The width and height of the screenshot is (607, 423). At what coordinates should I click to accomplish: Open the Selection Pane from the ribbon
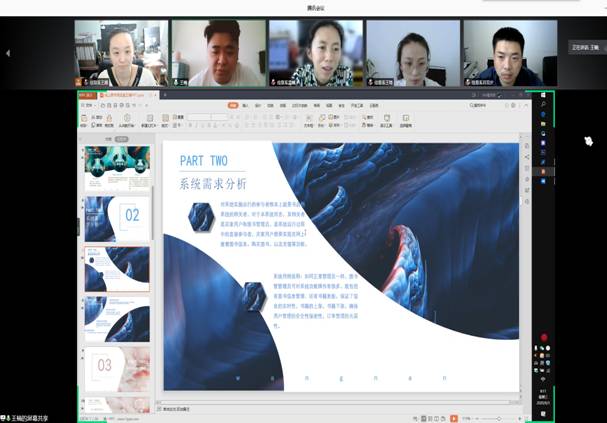406,118
